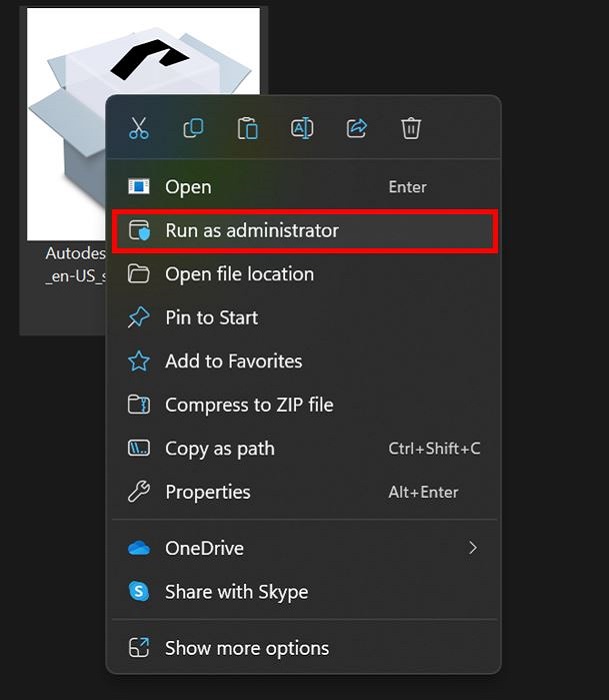Choose Add to Favorites
This screenshot has height=700, width=609.
click(x=304, y=361)
